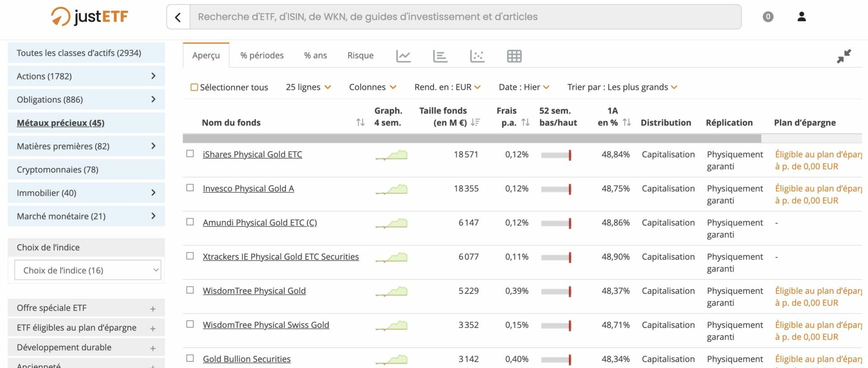This screenshot has height=368, width=868.
Task: View iShares Physical Gold ETC 4-week sparkline
Action: tap(392, 155)
